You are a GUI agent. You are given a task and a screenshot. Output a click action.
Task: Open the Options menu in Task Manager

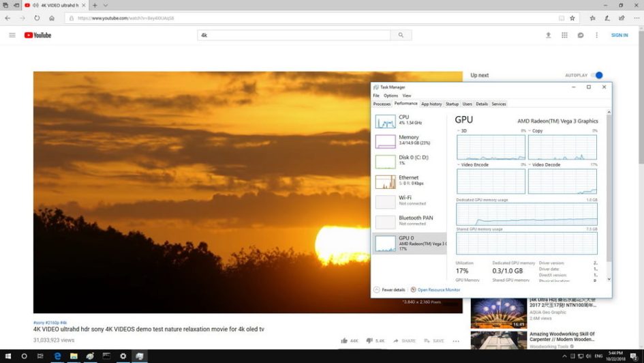(390, 96)
